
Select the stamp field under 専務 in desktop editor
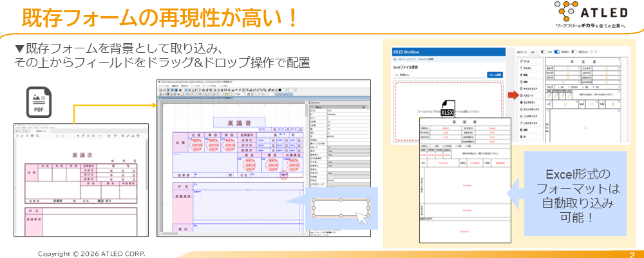point(213,144)
